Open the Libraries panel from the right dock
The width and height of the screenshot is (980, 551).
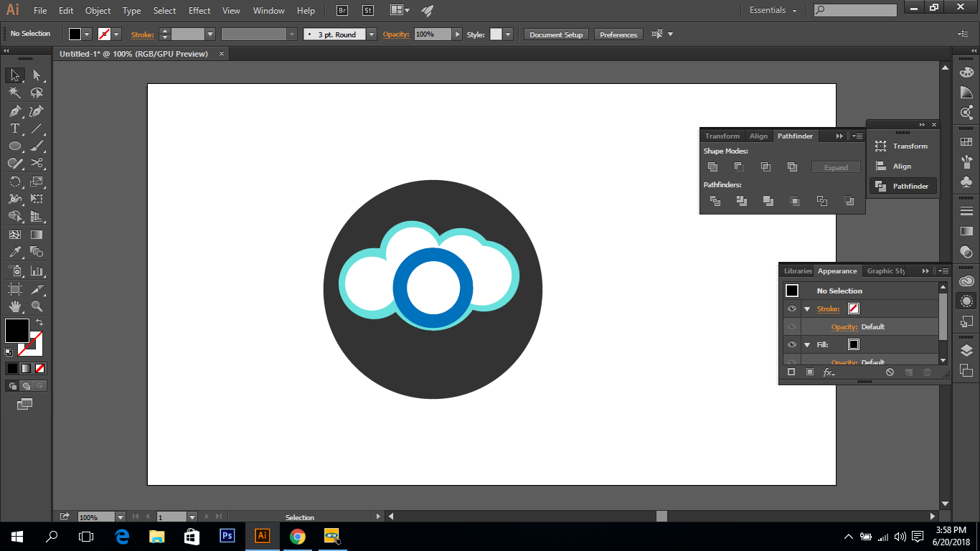[x=797, y=270]
